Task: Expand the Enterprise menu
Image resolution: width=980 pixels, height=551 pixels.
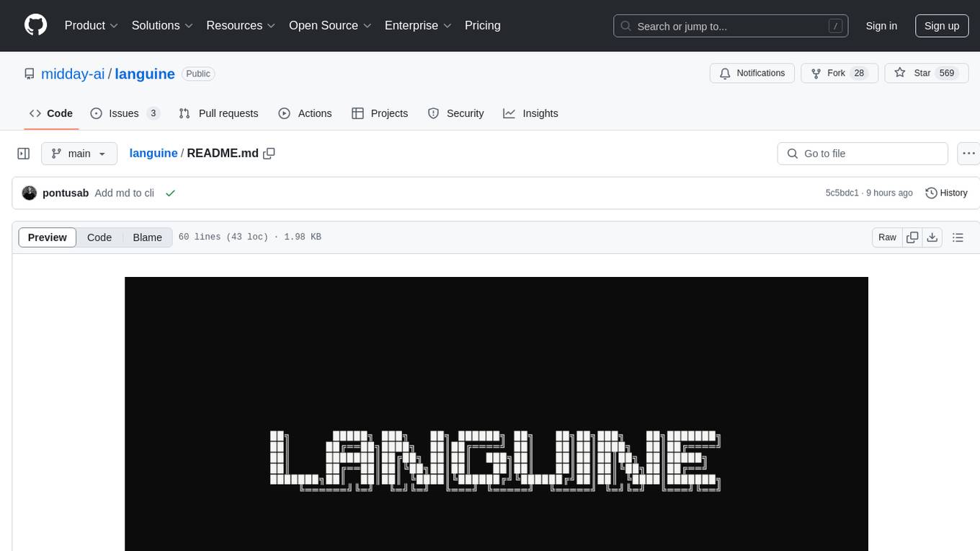Action: (x=418, y=25)
